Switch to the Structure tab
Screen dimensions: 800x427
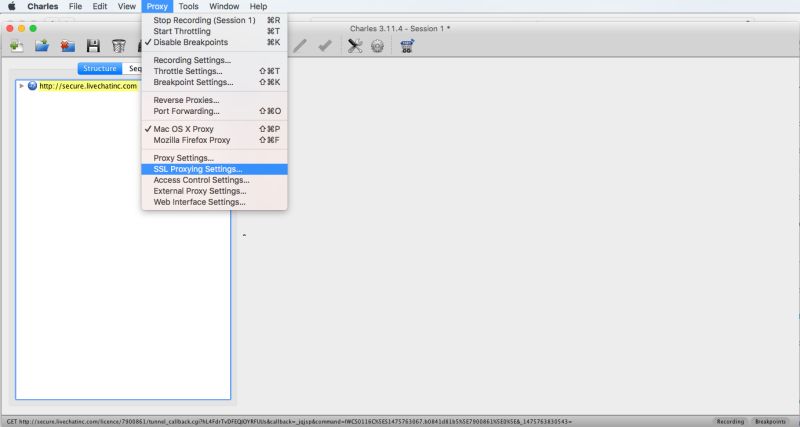coord(100,68)
